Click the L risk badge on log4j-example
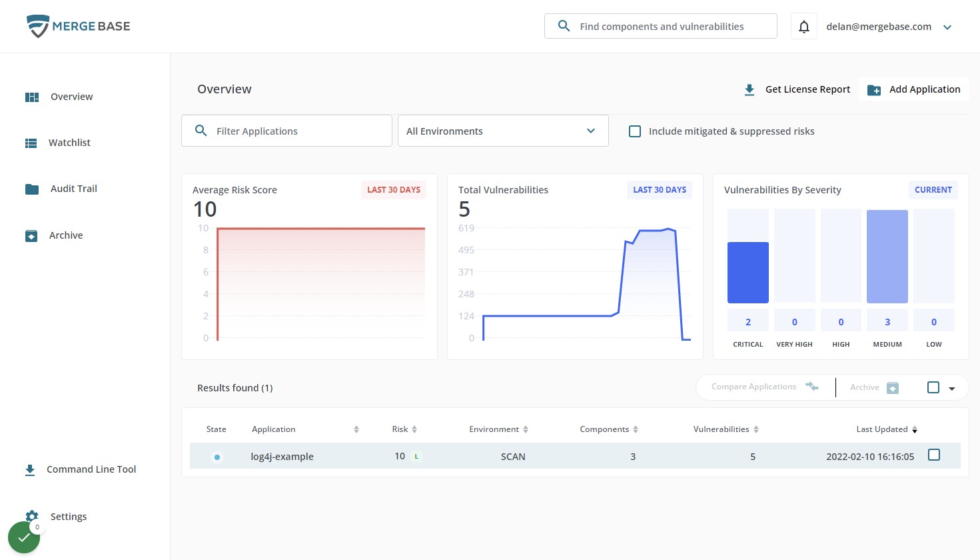 pos(416,457)
